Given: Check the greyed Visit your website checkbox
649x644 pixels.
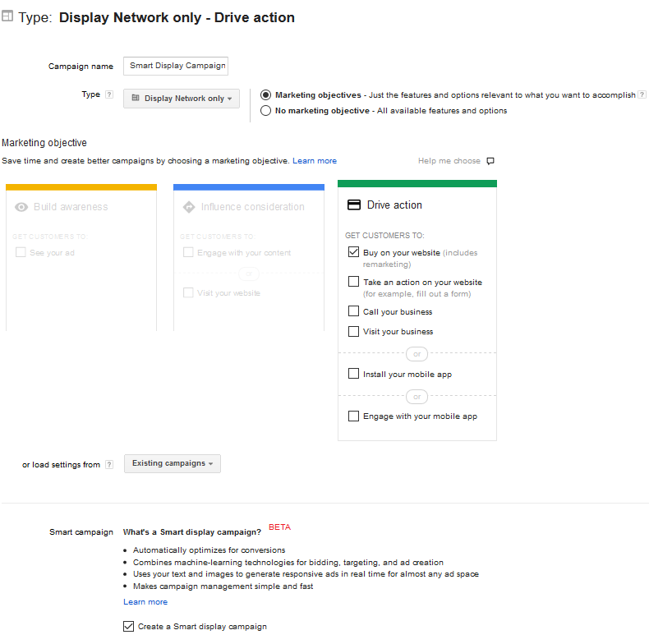Looking at the screenshot, I should pos(188,292).
